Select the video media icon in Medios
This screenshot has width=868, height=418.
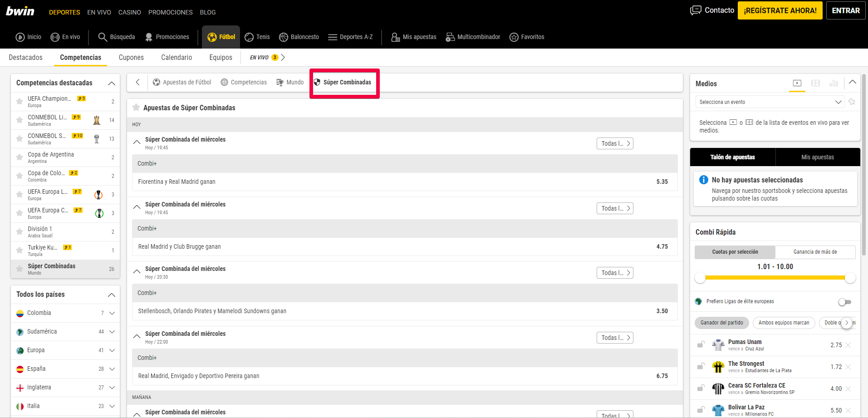(x=797, y=83)
